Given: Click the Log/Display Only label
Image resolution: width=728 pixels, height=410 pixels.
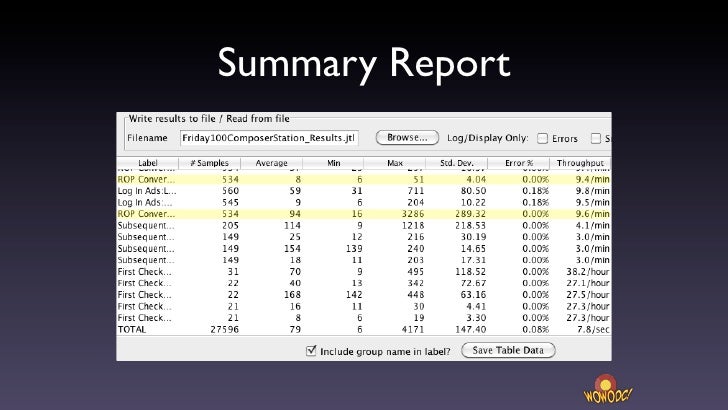Looking at the screenshot, I should 488,138.
